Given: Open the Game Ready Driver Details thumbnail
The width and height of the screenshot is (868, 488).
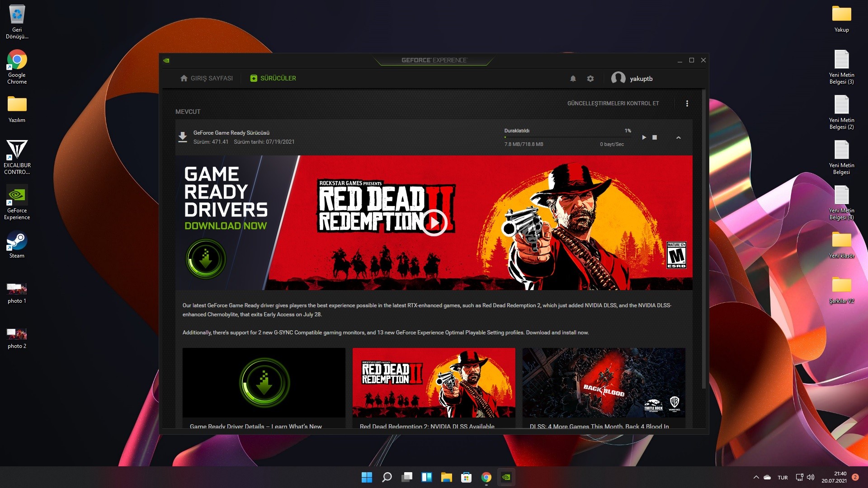Looking at the screenshot, I should point(264,383).
